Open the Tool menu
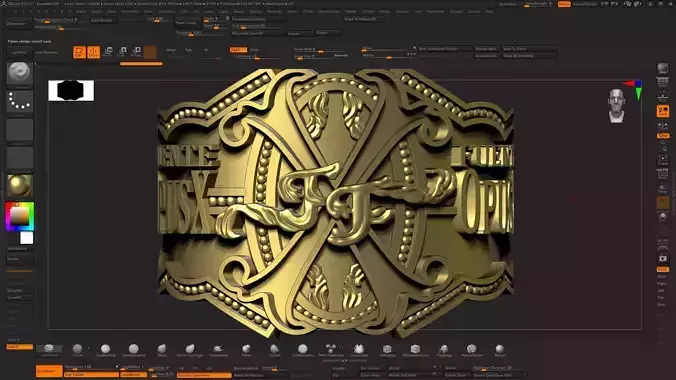This screenshot has height=380, width=676. tap(418, 12)
